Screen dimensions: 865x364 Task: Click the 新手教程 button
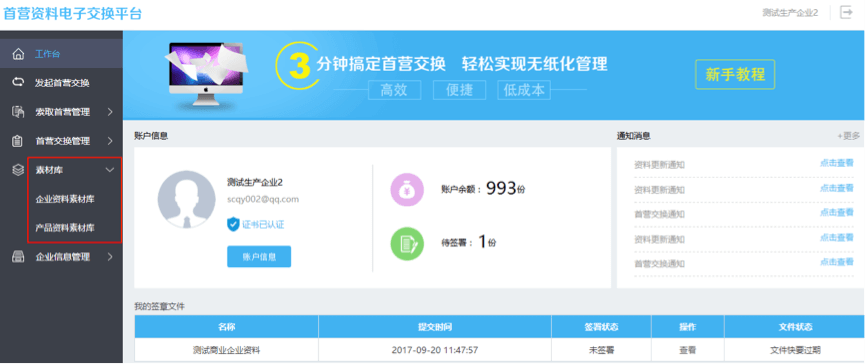click(x=735, y=74)
